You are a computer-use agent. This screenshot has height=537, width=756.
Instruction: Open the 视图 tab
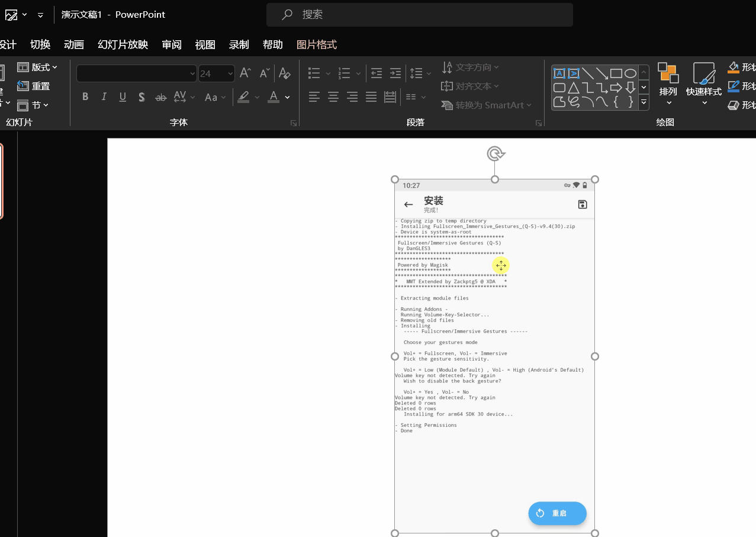click(x=205, y=44)
